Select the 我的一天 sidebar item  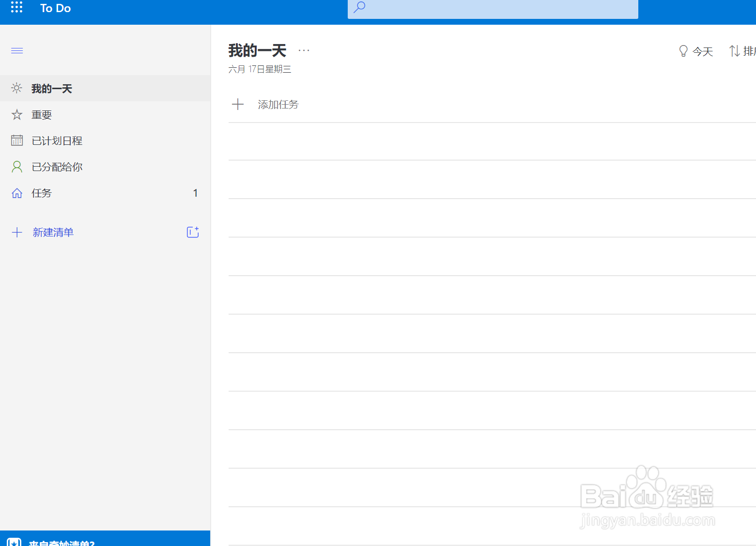tap(105, 89)
